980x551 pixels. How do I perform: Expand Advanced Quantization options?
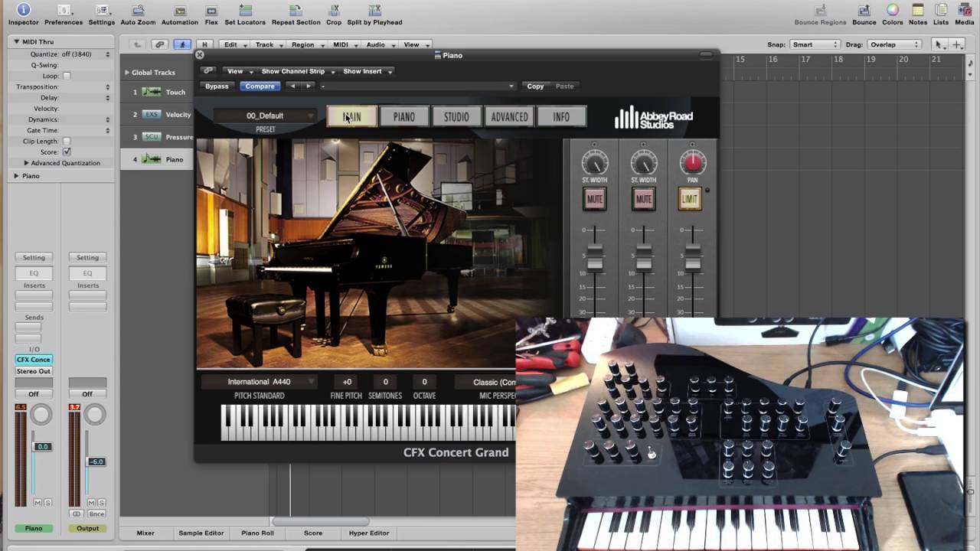click(27, 163)
